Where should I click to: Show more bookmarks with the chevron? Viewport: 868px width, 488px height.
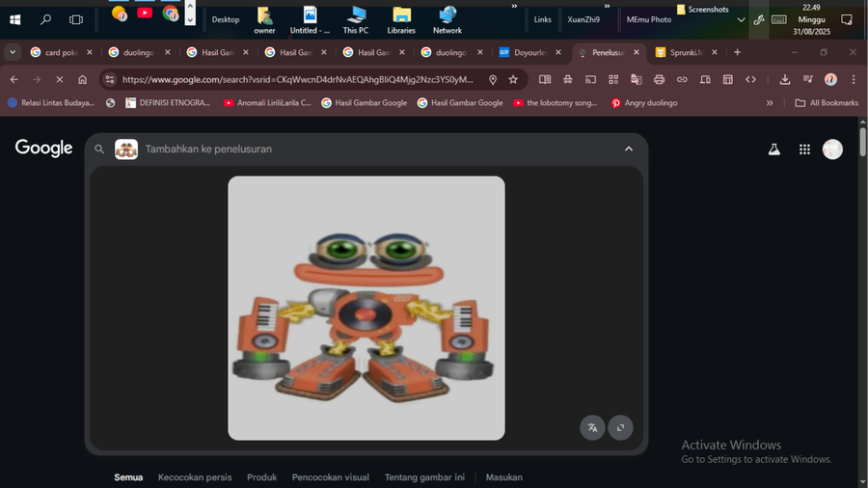[x=770, y=103]
